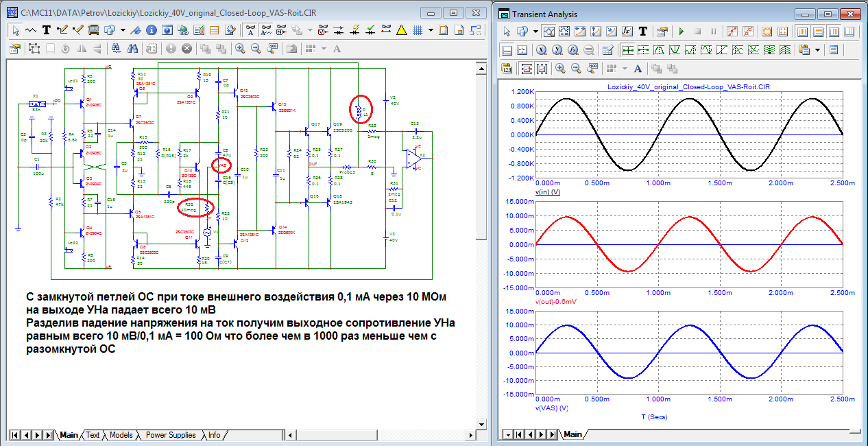868x446 pixels.
Task: Choose the Wire mode drawing tool
Action: (62, 30)
